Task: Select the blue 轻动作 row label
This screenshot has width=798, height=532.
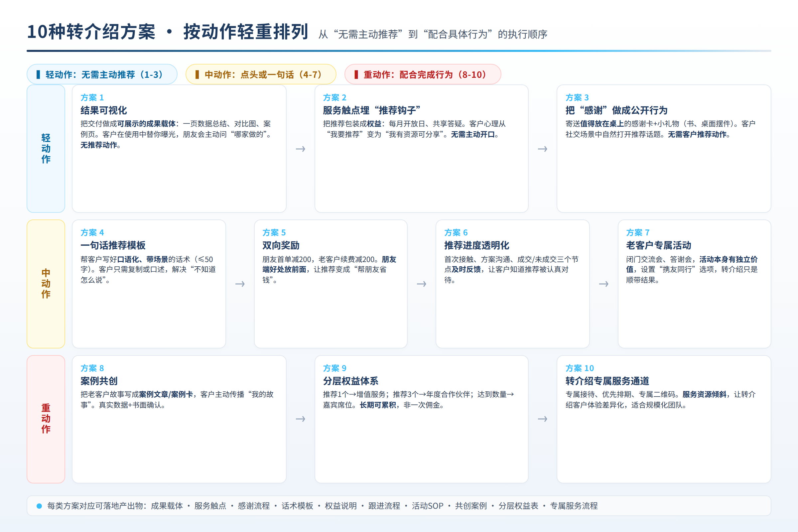Action: (x=46, y=149)
